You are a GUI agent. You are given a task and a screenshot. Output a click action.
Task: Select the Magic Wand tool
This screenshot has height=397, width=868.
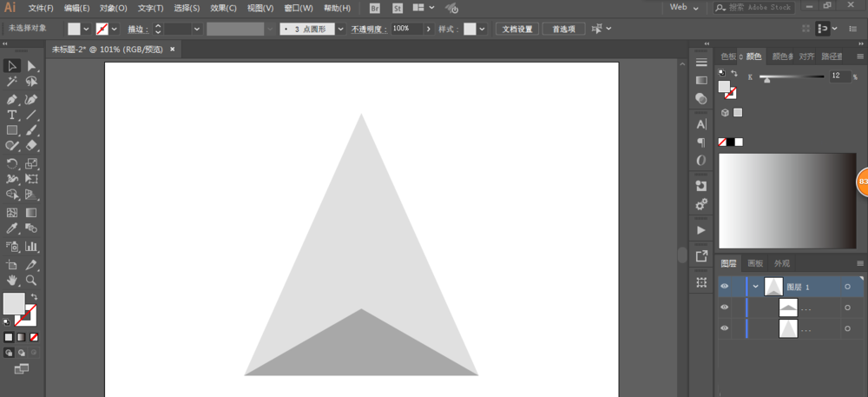12,82
